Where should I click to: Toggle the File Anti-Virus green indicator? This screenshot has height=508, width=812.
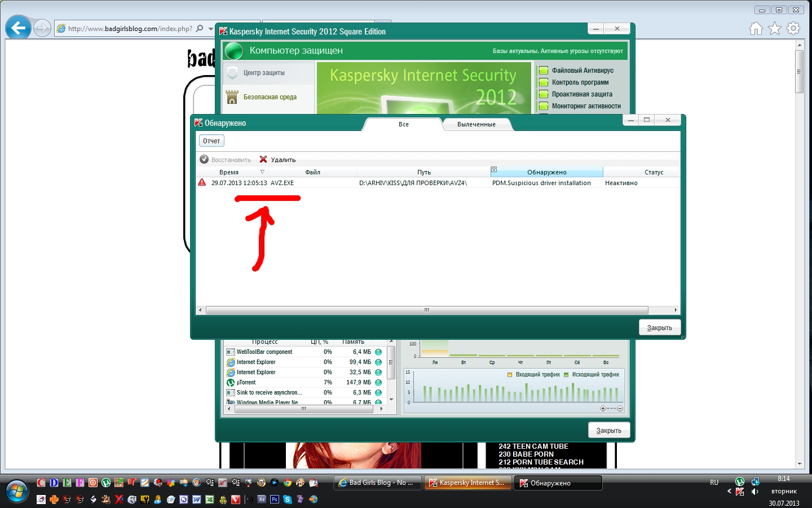coord(544,71)
